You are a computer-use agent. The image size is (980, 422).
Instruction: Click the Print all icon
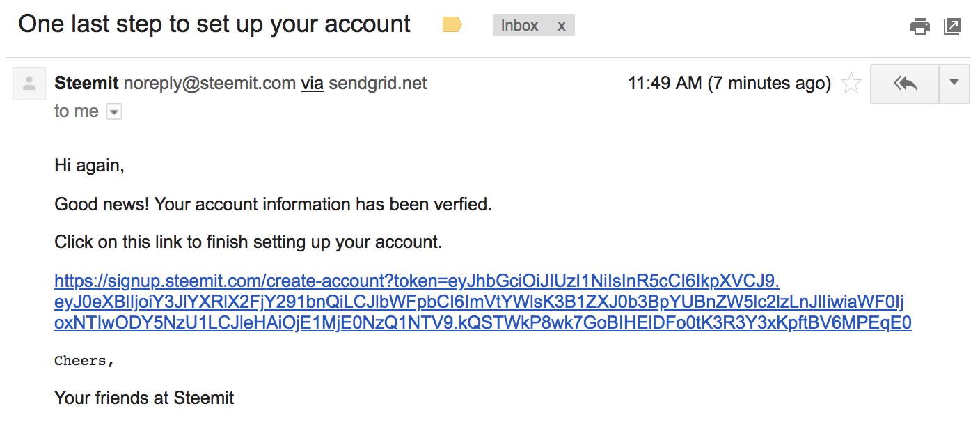(920, 27)
